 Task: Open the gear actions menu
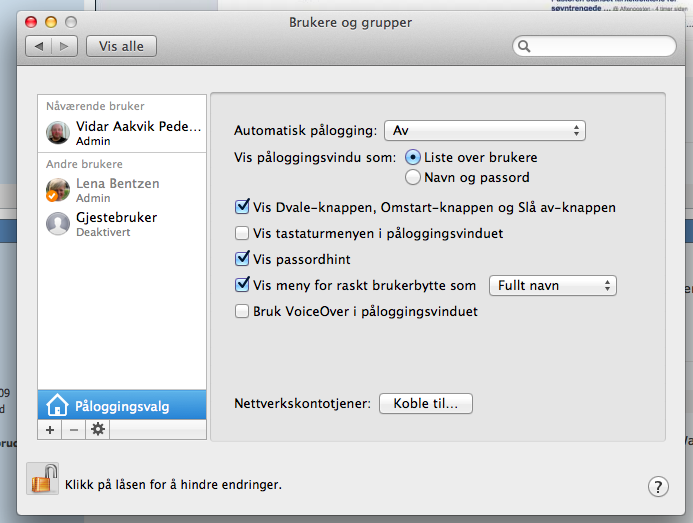point(98,429)
